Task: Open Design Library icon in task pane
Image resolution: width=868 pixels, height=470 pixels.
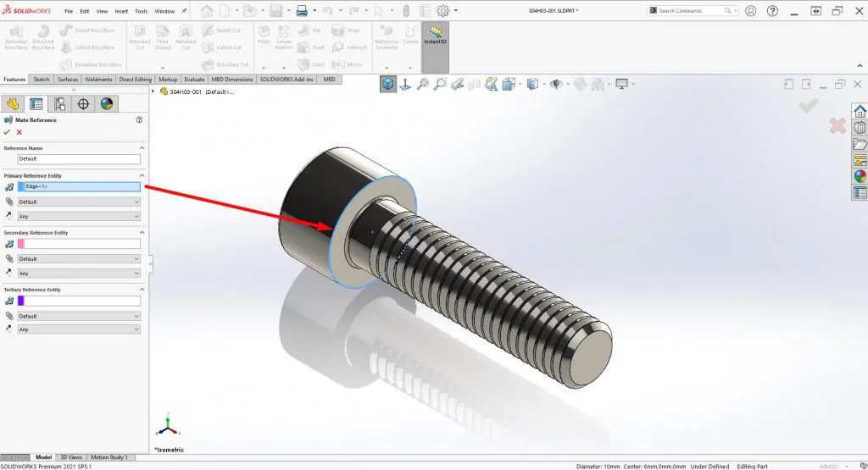Action: (860, 127)
